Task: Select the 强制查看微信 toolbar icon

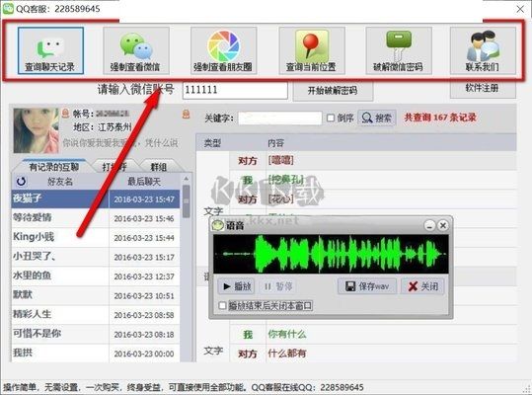Action: (136, 50)
